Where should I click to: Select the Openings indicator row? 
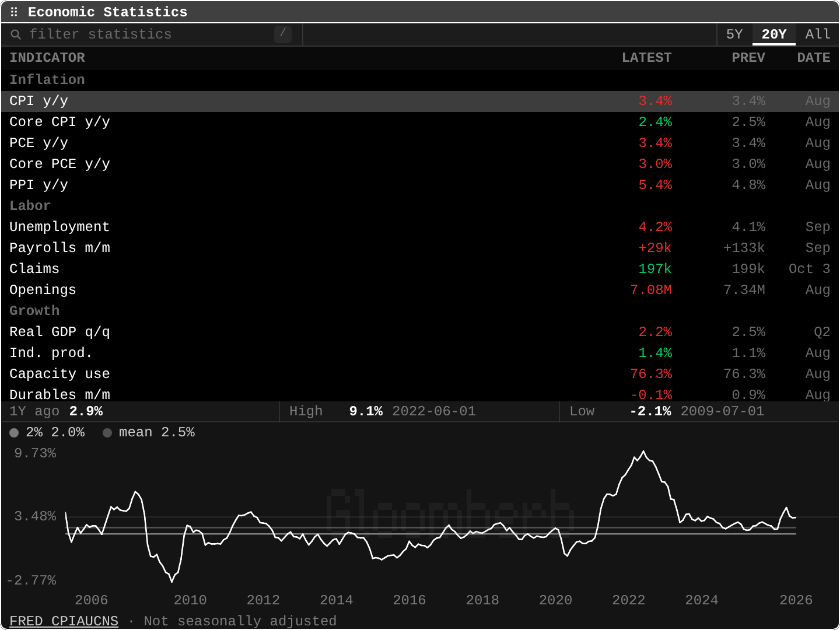420,290
